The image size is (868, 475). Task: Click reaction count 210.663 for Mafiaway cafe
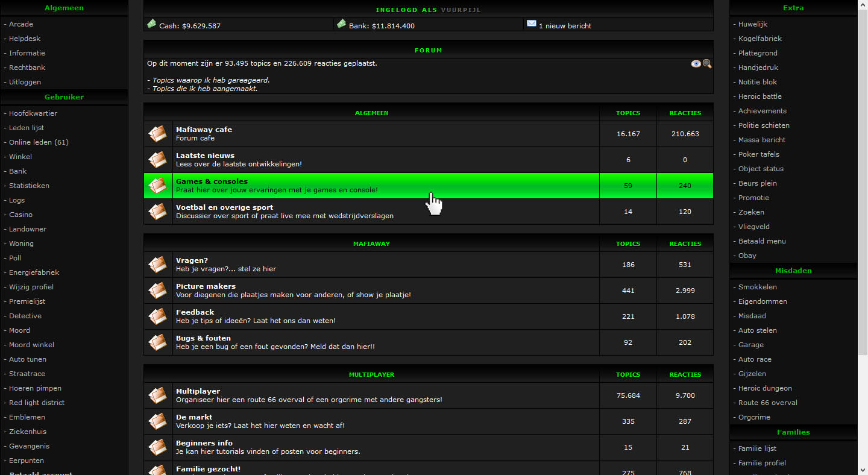click(685, 134)
